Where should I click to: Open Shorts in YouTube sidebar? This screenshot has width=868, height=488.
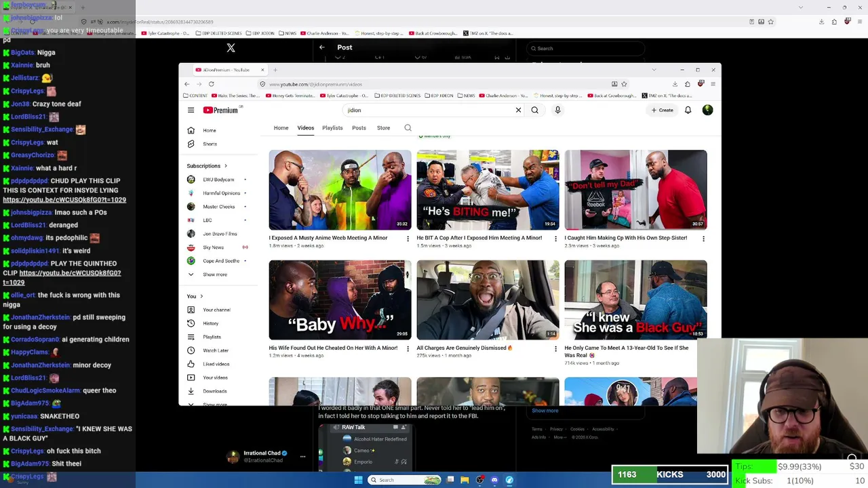pyautogui.click(x=210, y=144)
